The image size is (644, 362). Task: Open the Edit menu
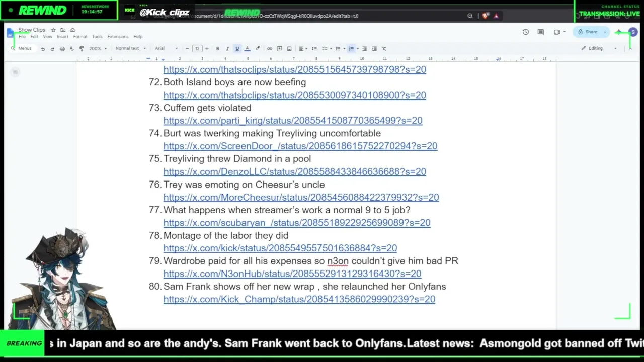[x=34, y=37]
